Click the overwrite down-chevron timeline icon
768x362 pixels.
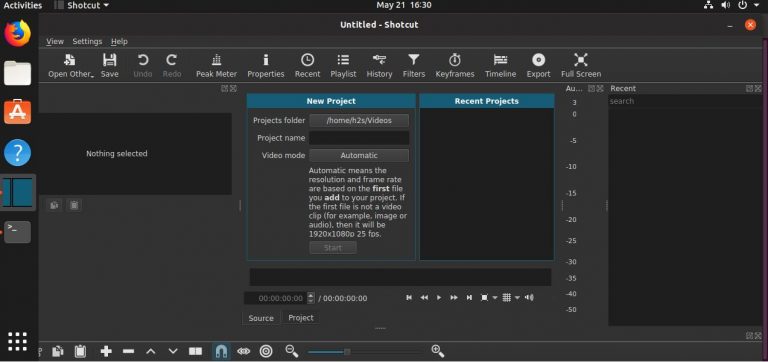pyautogui.click(x=173, y=351)
